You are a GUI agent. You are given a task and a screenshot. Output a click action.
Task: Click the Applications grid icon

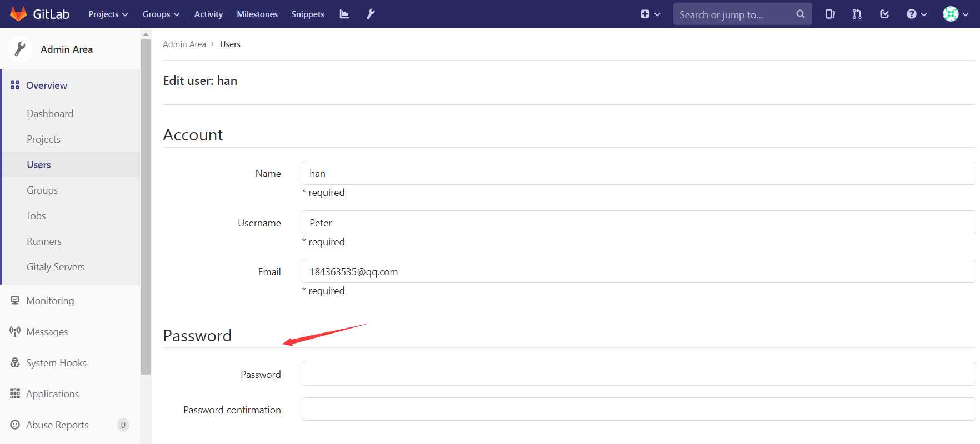click(x=15, y=394)
